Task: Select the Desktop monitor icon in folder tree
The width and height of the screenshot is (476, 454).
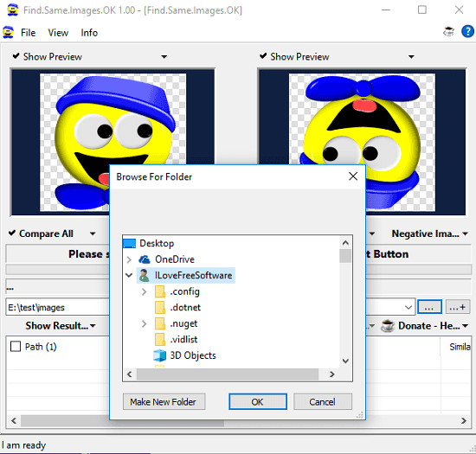Action: coord(129,243)
